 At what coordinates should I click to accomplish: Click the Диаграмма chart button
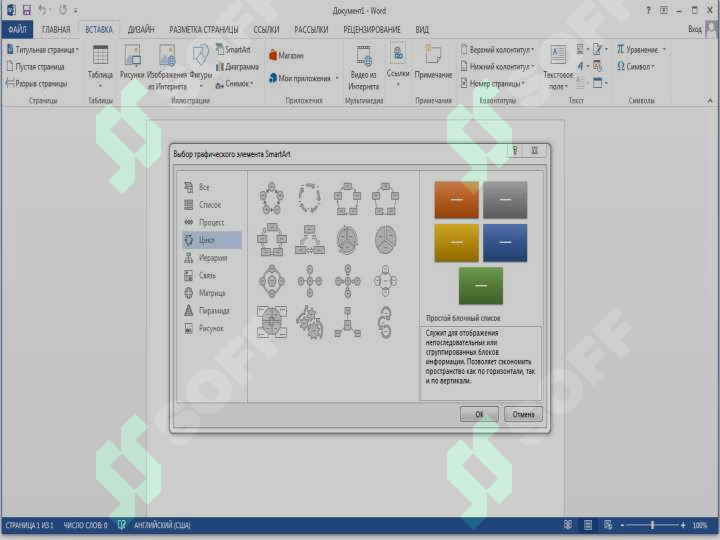pos(237,67)
